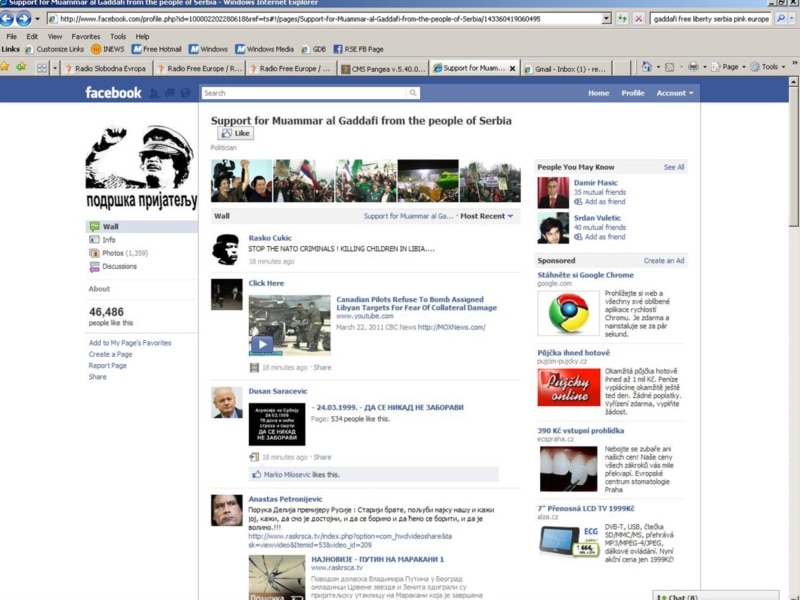Click See All in People You May Know
The image size is (800, 600).
tap(674, 167)
